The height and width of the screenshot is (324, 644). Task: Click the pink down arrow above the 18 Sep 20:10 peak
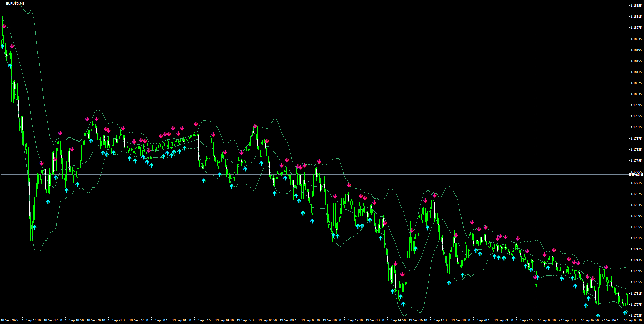click(x=97, y=118)
